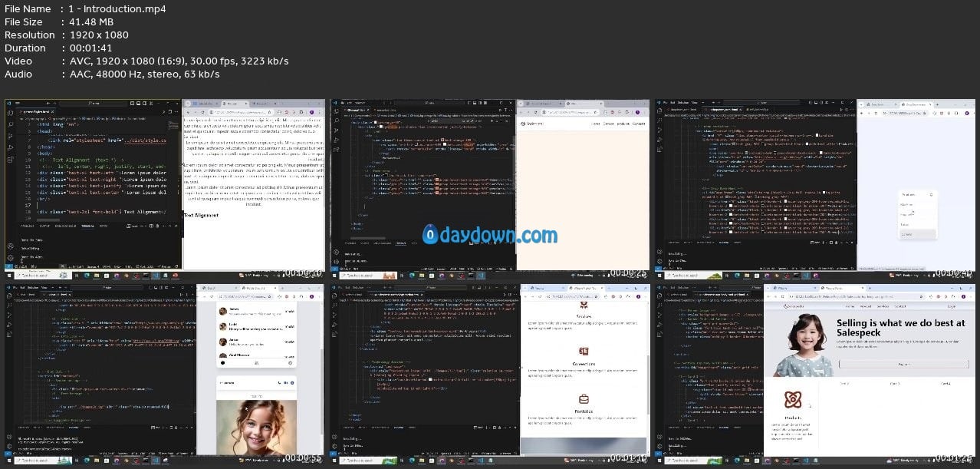Click the smiling girl photo in the 00:00:55 frame
980x469 pixels.
point(256,428)
